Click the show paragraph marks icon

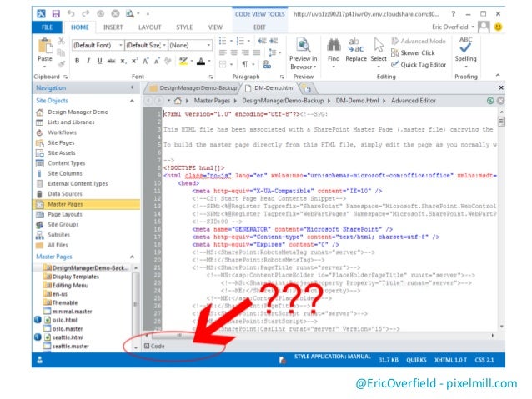pyautogui.click(x=244, y=64)
